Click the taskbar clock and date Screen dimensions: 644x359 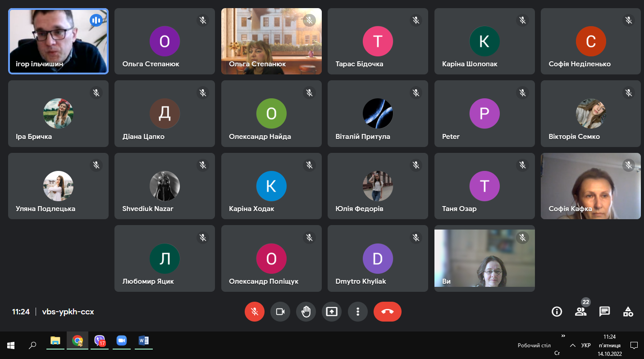609,345
